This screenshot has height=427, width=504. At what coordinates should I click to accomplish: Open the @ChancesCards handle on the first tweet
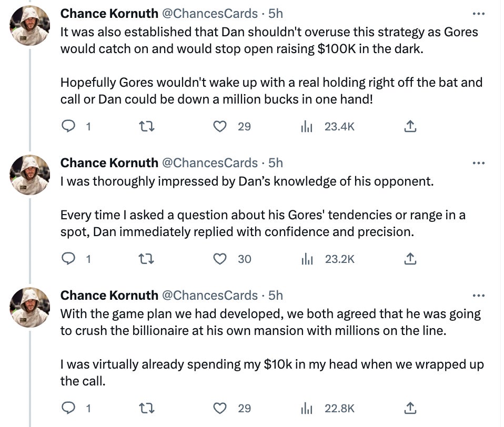tap(209, 13)
